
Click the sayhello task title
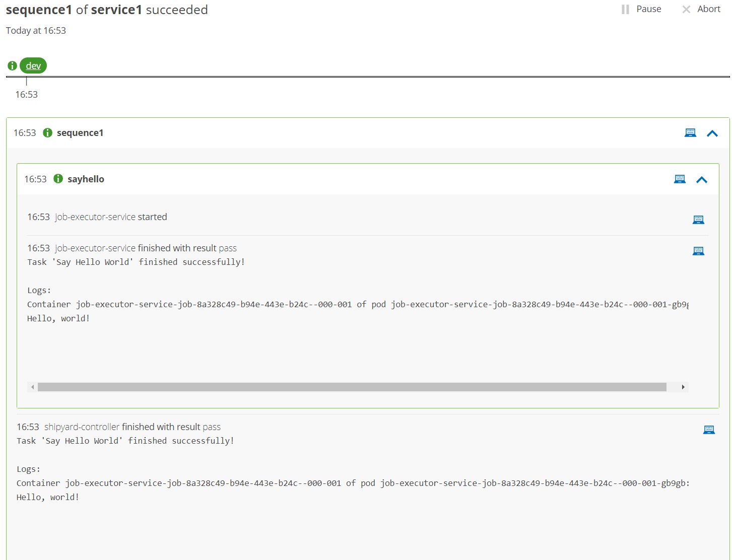86,179
